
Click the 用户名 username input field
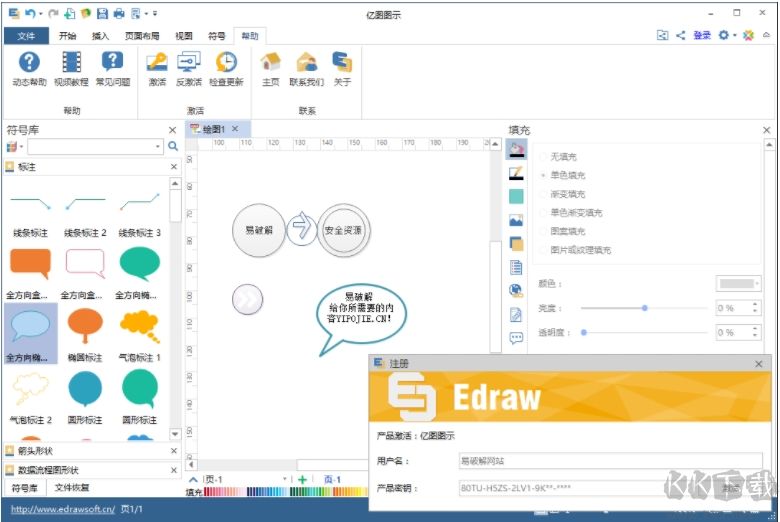tap(610, 461)
